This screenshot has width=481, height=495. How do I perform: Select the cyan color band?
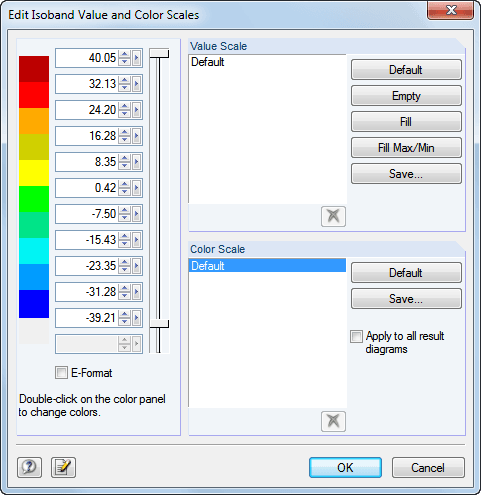click(x=34, y=251)
